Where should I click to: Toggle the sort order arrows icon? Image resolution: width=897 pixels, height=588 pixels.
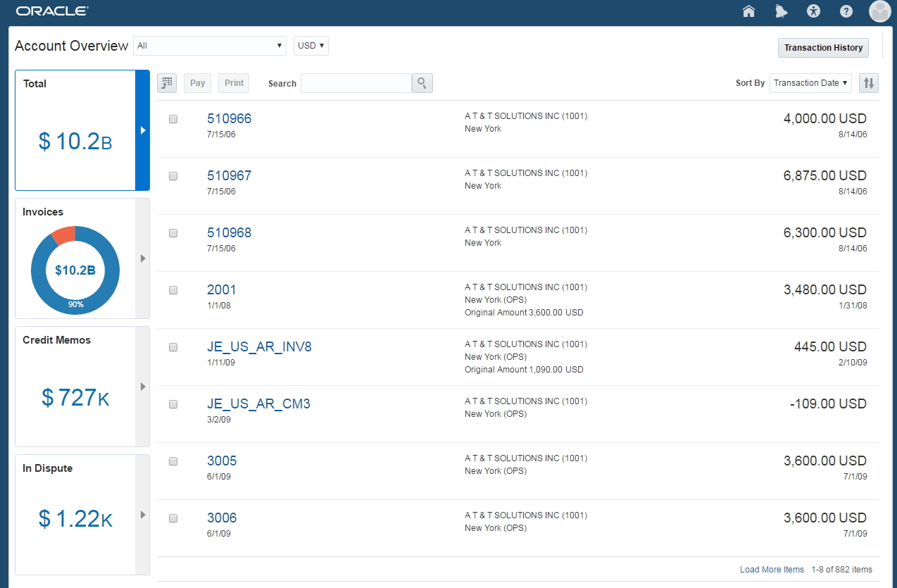(x=870, y=83)
